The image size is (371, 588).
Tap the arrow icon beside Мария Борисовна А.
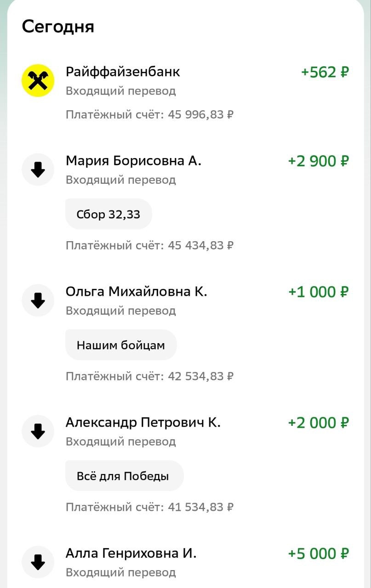38,170
